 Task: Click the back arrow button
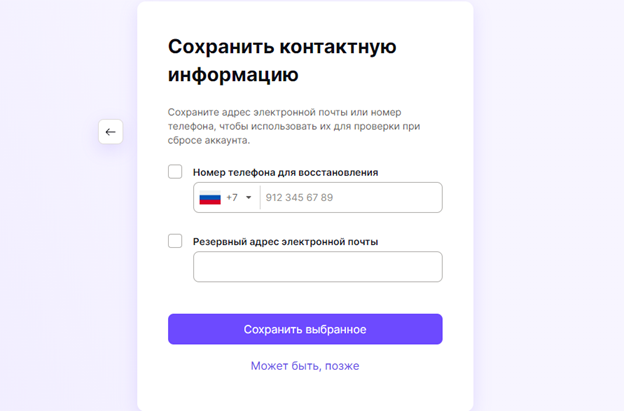pos(110,132)
